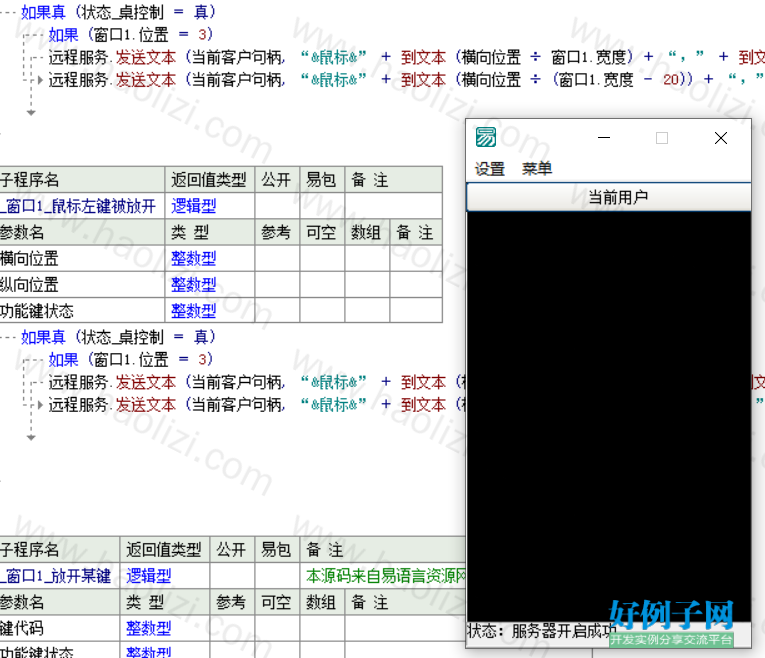The width and height of the screenshot is (765, 658).
Task: Click the black user list area
Action: [x=609, y=416]
